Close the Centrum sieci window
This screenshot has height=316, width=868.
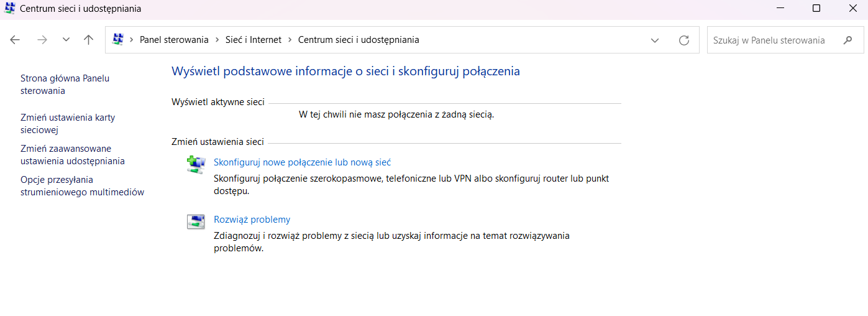[852, 9]
